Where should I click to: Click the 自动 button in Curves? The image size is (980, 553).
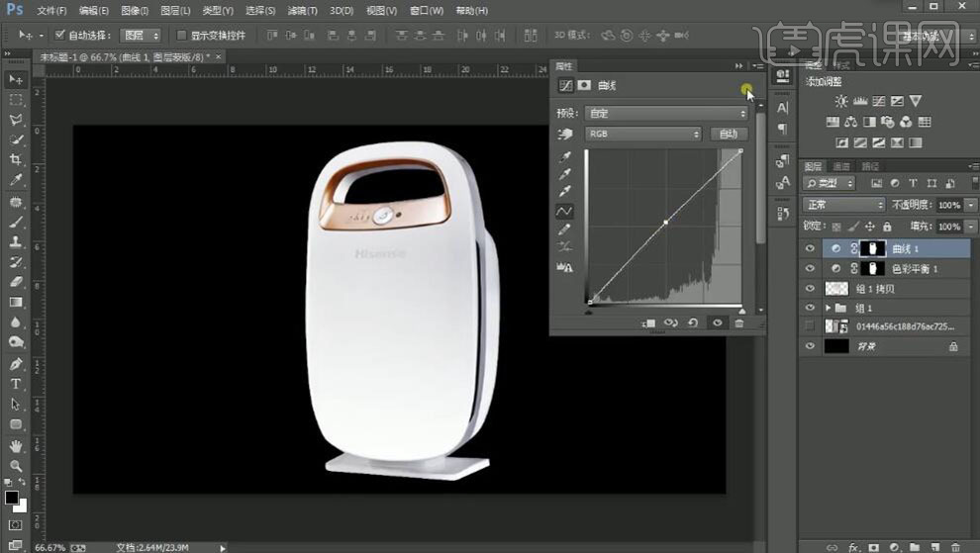[x=729, y=134]
